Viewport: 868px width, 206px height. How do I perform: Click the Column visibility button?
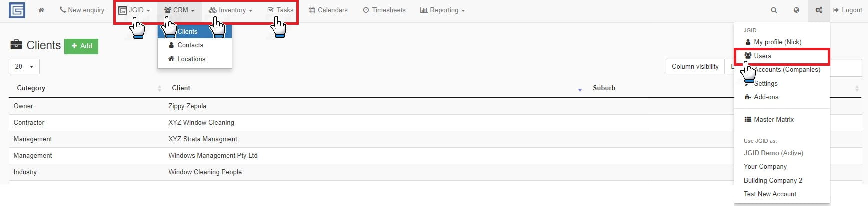695,66
